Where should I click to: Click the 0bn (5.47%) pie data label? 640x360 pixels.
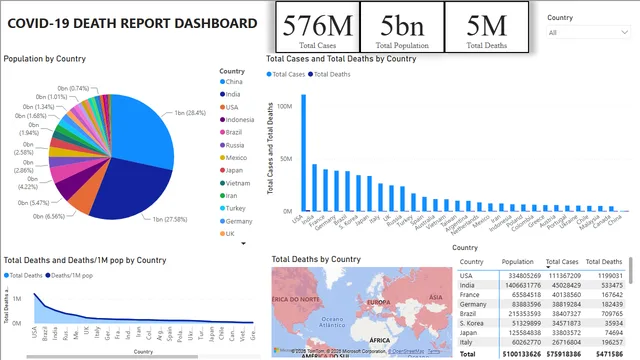(33, 202)
